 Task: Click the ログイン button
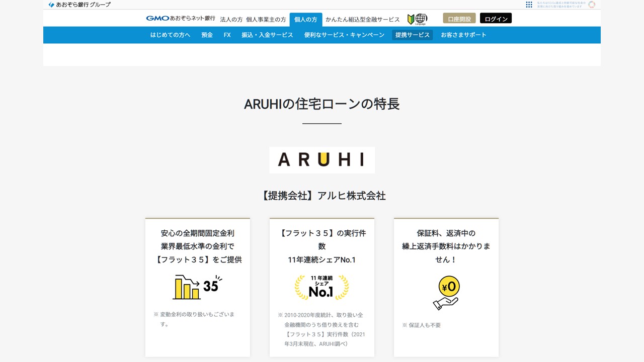[496, 18]
